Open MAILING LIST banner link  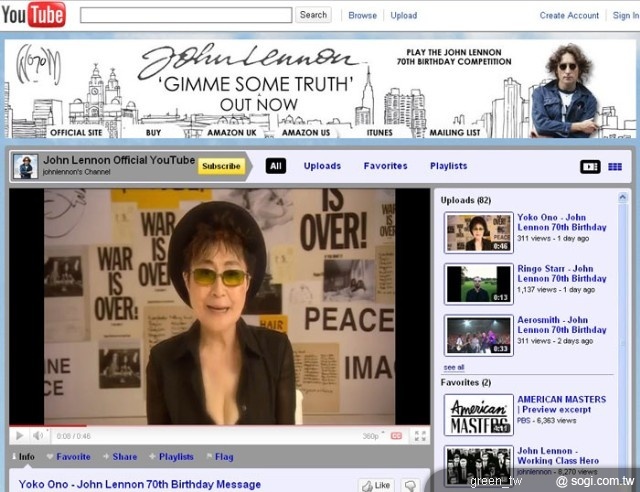click(x=454, y=132)
